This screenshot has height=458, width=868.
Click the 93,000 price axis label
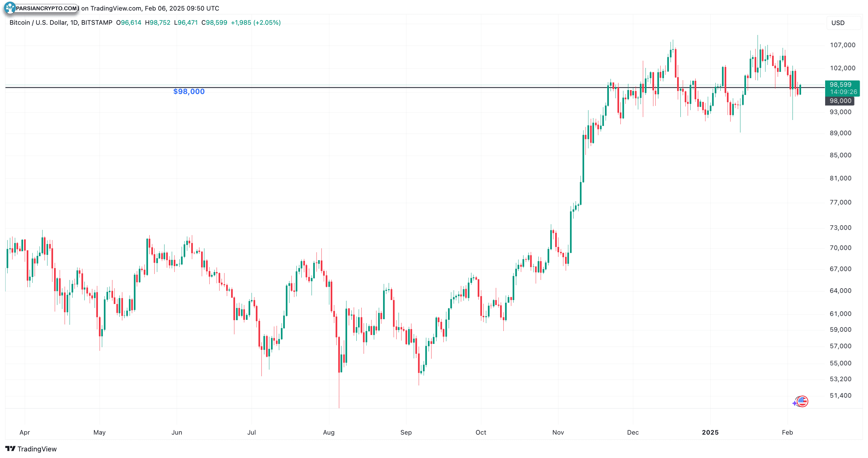(840, 112)
